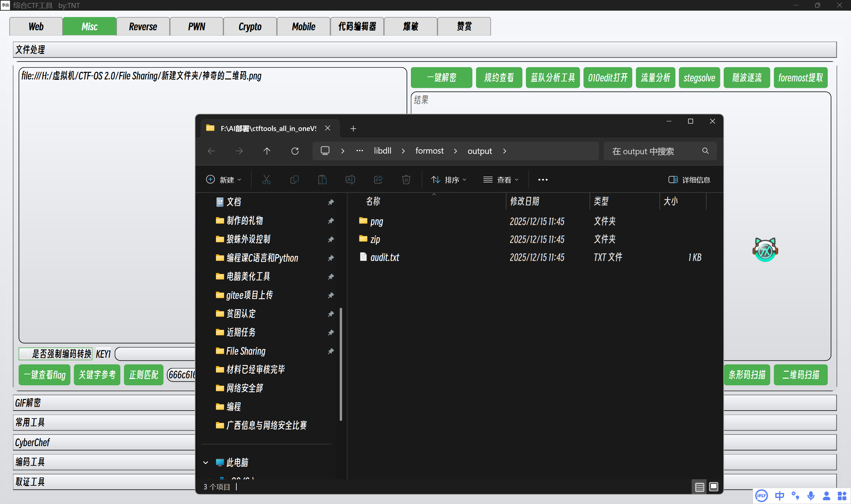Switch to large thumbnails view icon
The width and height of the screenshot is (851, 504).
pyautogui.click(x=713, y=487)
